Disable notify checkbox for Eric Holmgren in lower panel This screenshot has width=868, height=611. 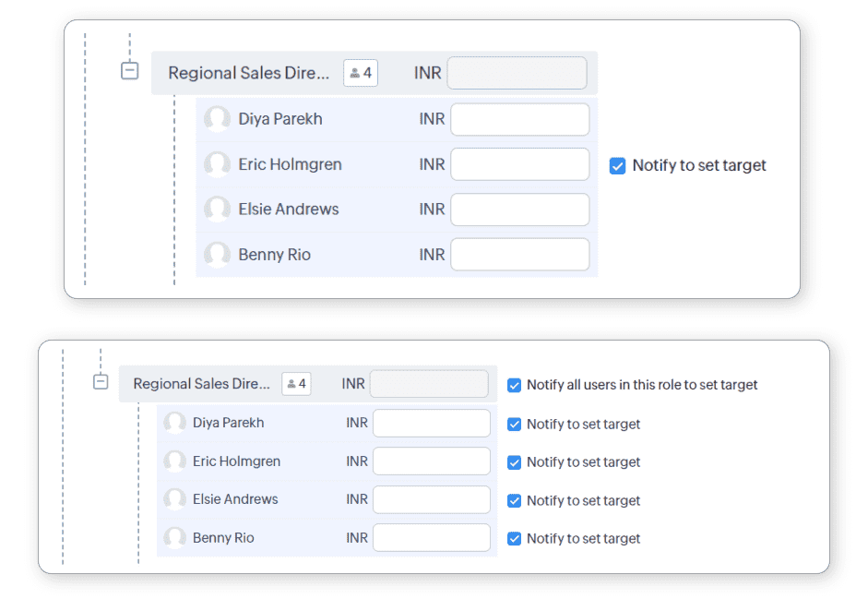coord(515,462)
